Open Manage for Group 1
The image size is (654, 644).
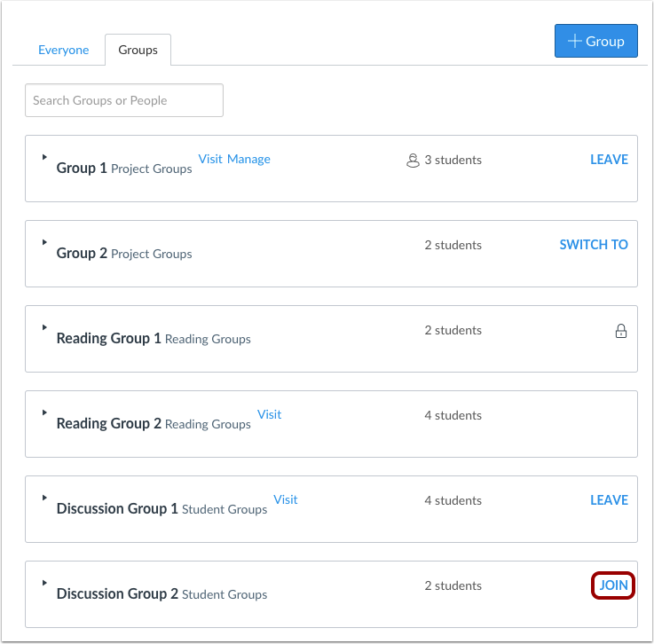point(248,159)
